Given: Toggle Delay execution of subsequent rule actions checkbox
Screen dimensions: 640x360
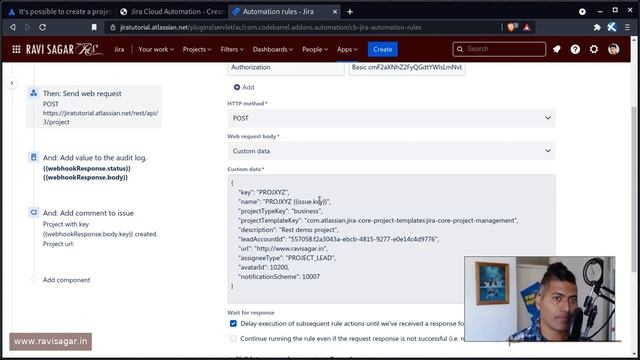Looking at the screenshot, I should (x=233, y=323).
